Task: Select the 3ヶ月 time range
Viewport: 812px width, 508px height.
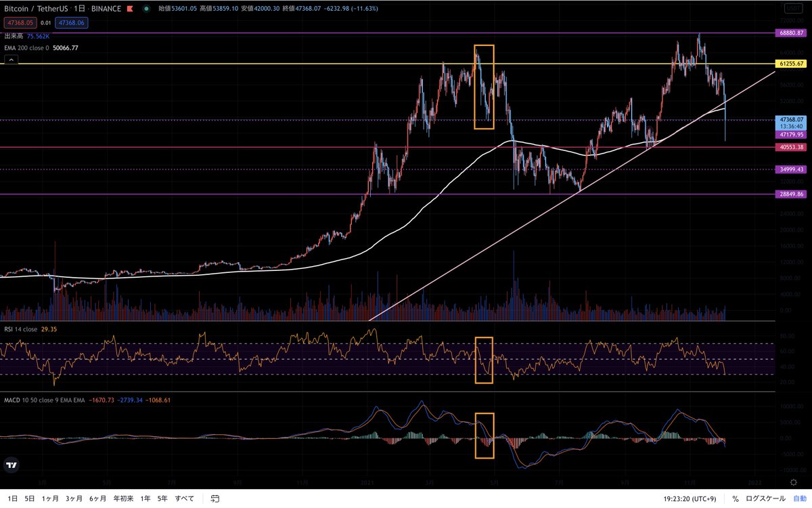Action: point(74,499)
